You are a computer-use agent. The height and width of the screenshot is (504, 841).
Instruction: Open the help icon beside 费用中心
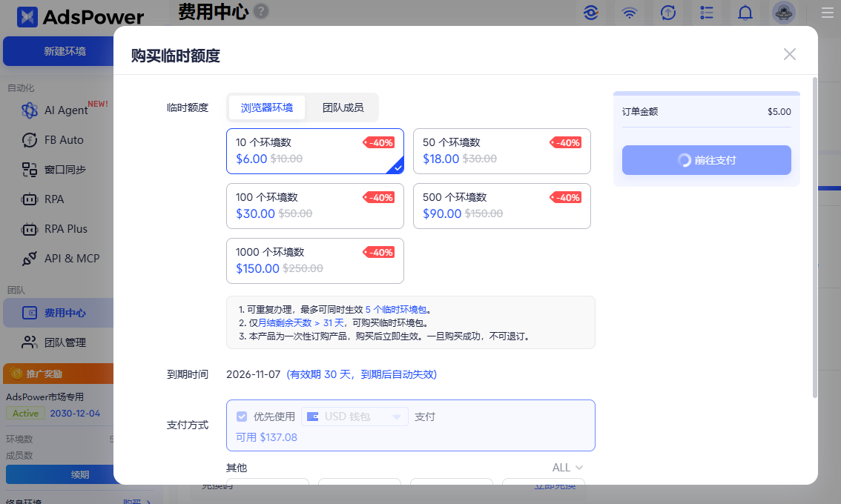pyautogui.click(x=260, y=11)
